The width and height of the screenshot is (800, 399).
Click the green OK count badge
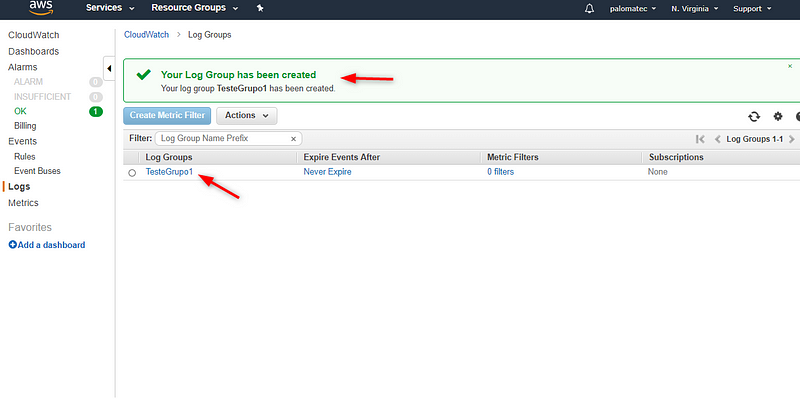[x=96, y=111]
